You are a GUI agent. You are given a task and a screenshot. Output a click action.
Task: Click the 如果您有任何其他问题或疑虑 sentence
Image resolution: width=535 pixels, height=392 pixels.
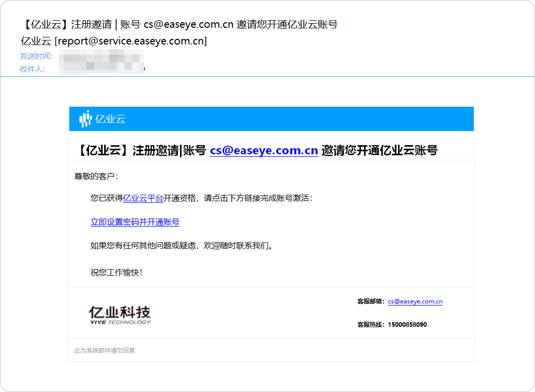pos(181,246)
